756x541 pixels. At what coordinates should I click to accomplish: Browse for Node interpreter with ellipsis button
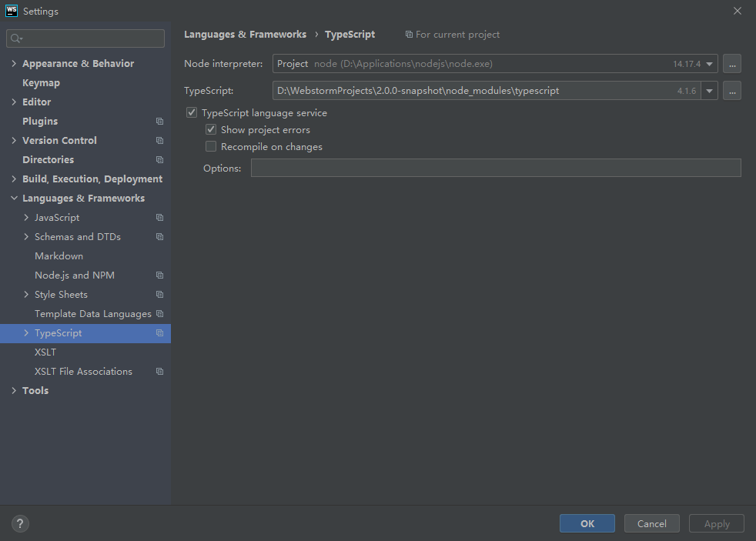coord(732,64)
